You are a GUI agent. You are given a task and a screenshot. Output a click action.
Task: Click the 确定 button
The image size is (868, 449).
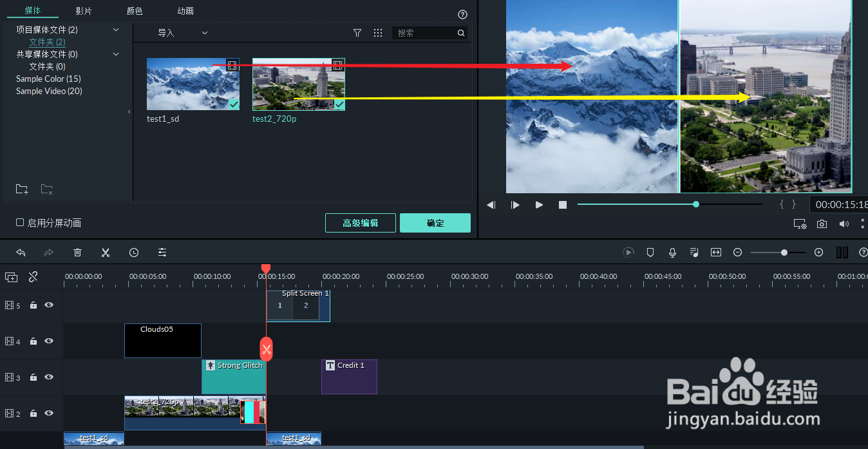[x=435, y=222]
